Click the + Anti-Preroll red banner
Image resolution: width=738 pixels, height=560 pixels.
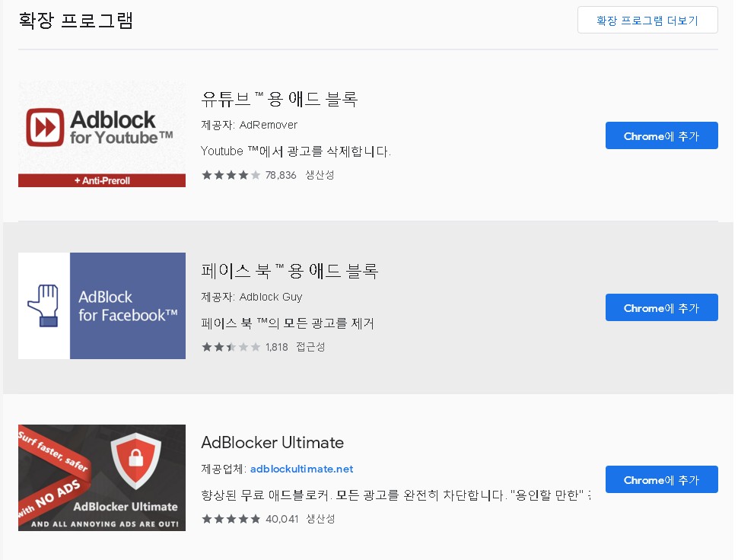coord(102,180)
